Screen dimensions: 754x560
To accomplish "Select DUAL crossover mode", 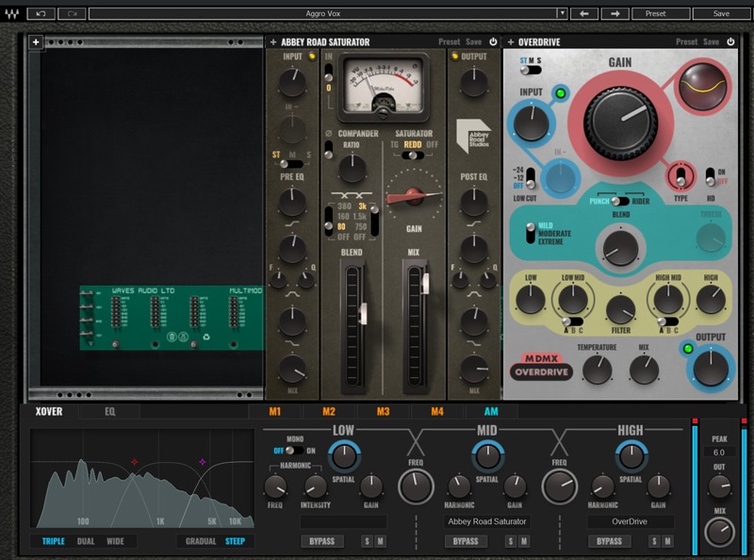I will 86,541.
